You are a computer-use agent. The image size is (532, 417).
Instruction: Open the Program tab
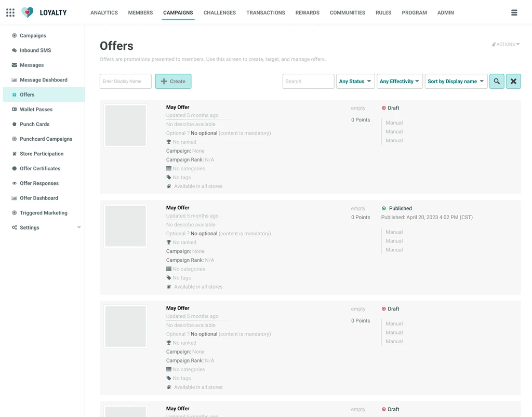click(414, 12)
